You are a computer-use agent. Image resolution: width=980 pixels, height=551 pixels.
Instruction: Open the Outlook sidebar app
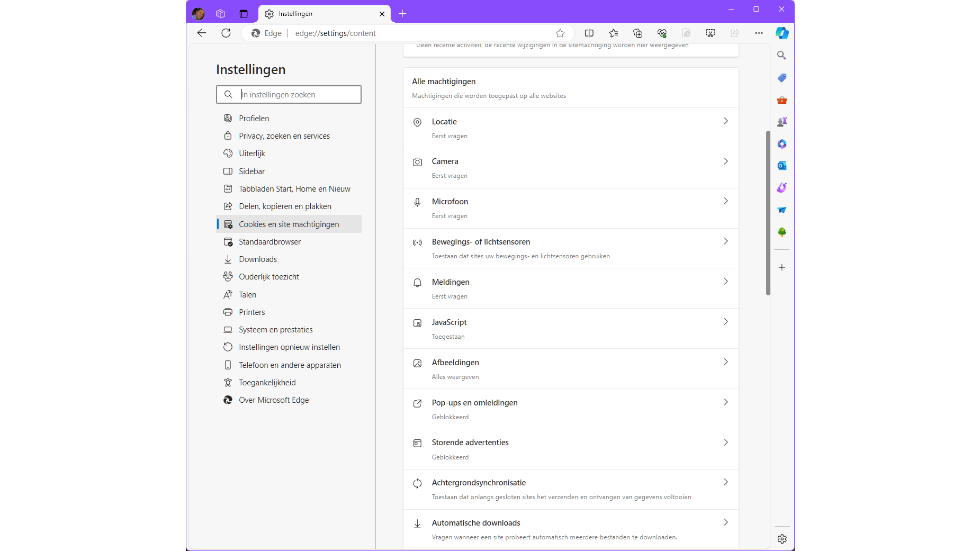coord(782,166)
